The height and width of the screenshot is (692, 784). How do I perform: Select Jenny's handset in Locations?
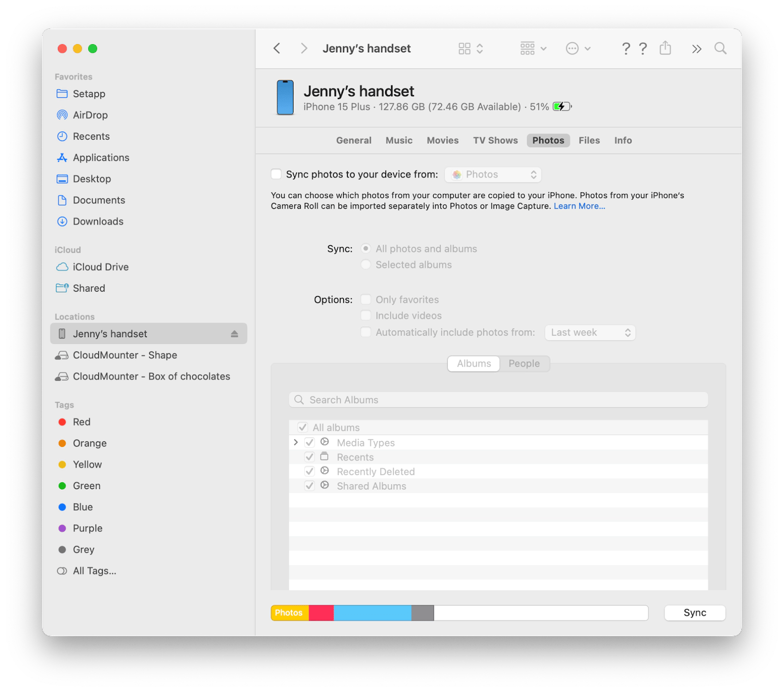tap(148, 334)
